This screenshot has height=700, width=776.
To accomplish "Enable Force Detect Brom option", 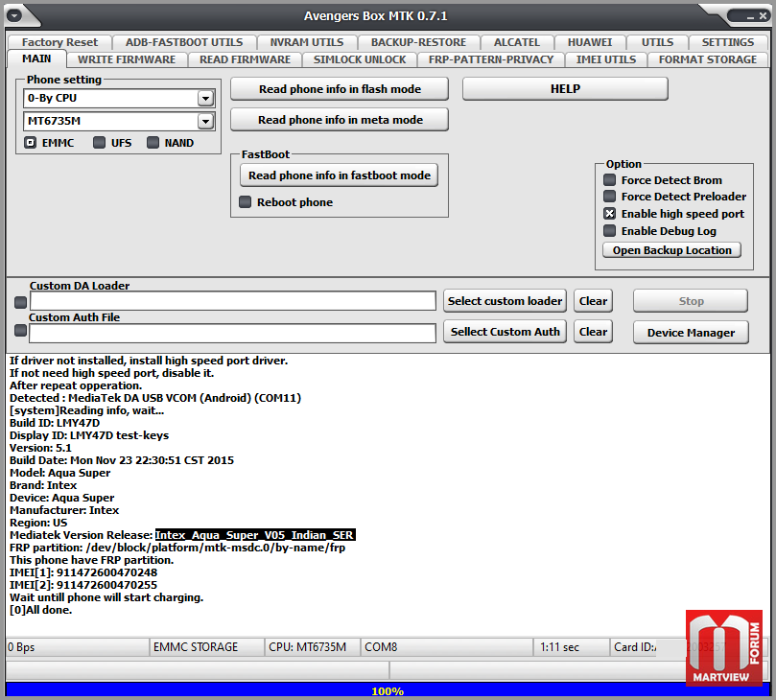I will [x=610, y=179].
